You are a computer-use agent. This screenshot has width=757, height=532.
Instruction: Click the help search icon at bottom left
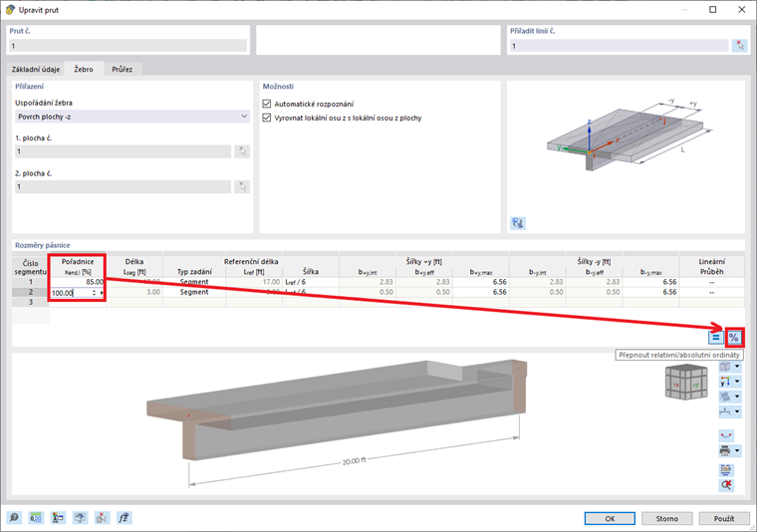(x=14, y=517)
